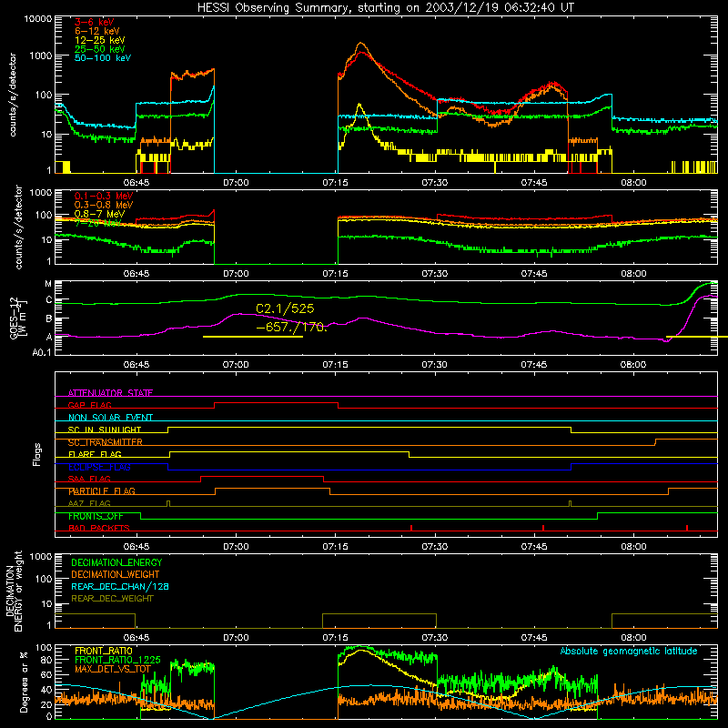
Task: Click the C2.1/525 flare annotation
Action: (285, 308)
